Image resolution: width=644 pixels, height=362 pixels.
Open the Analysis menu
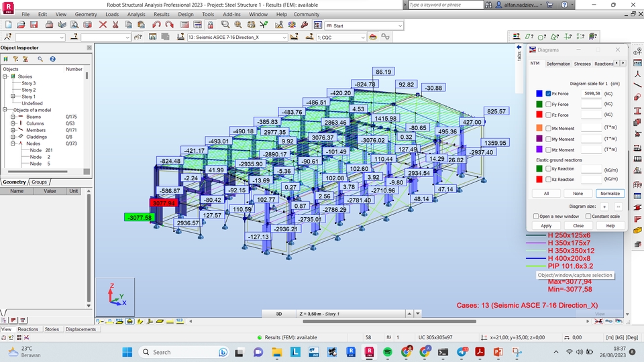136,14
